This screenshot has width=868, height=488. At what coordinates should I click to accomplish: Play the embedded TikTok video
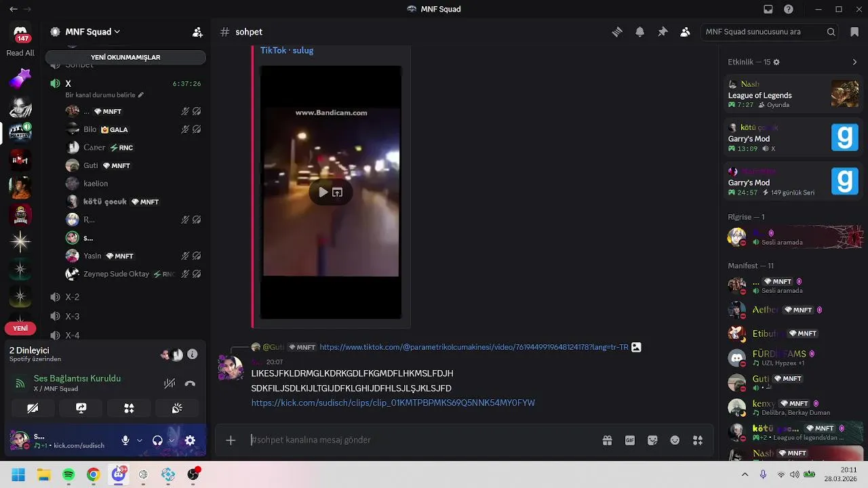click(x=323, y=192)
